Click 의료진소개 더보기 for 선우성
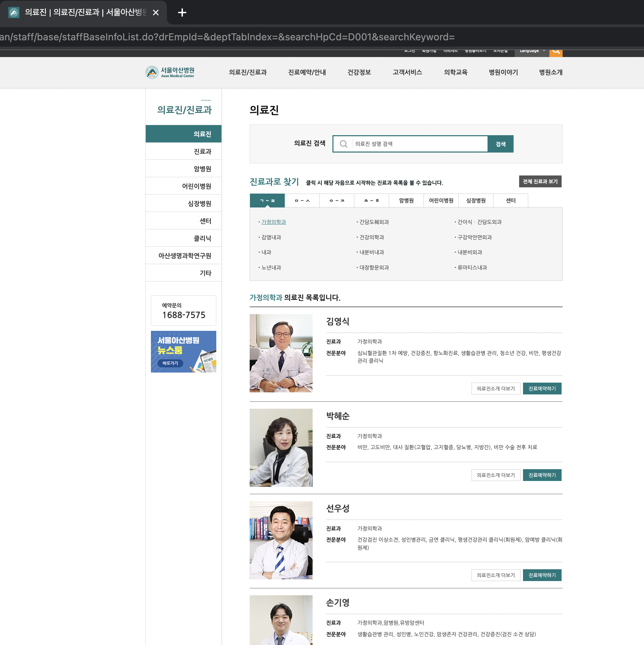Screen dimensions: 644x645 tap(496, 575)
